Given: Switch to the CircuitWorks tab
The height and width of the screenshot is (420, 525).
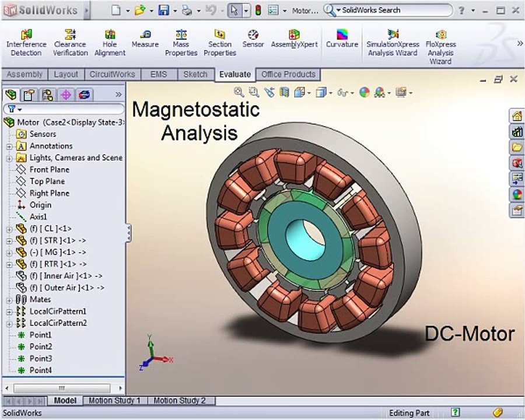Looking at the screenshot, I should pyautogui.click(x=112, y=74).
